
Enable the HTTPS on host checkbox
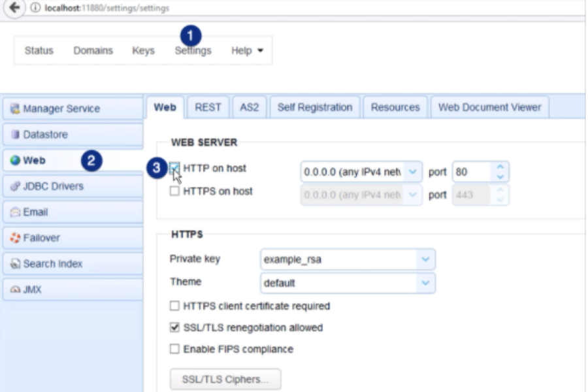[x=174, y=191]
